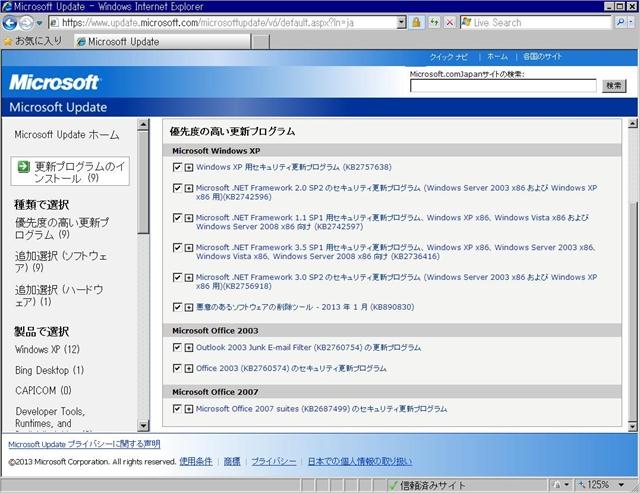Filter by Bing Desktop (1) product
The width and height of the screenshot is (640, 493).
(49, 370)
